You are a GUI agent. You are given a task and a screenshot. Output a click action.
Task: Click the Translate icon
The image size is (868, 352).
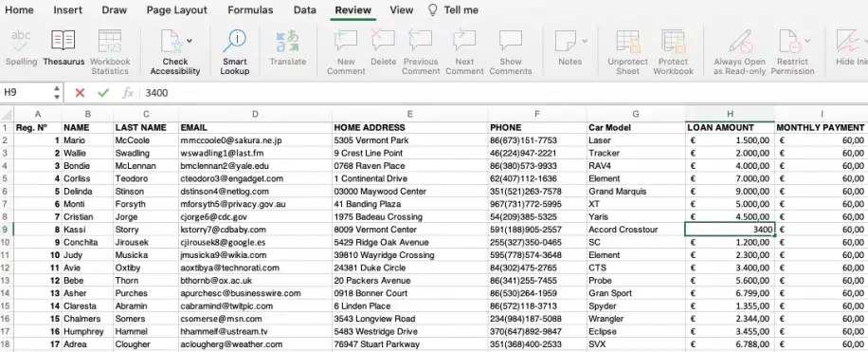click(287, 41)
